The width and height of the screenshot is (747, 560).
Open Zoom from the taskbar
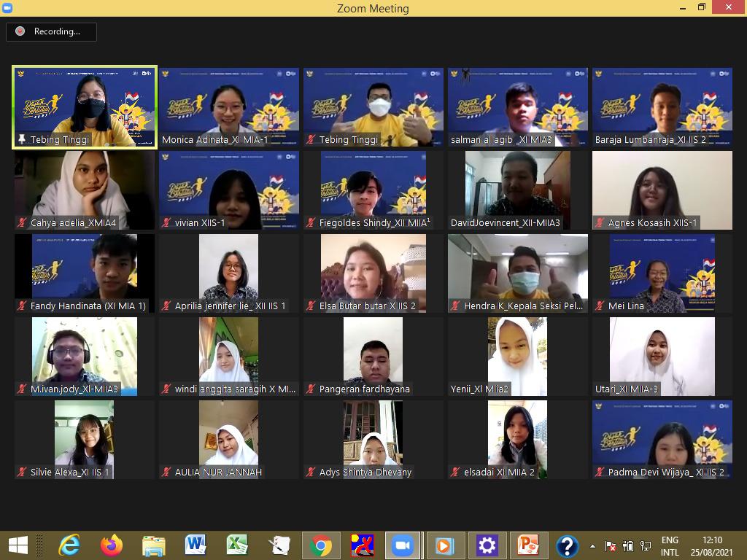tap(402, 545)
